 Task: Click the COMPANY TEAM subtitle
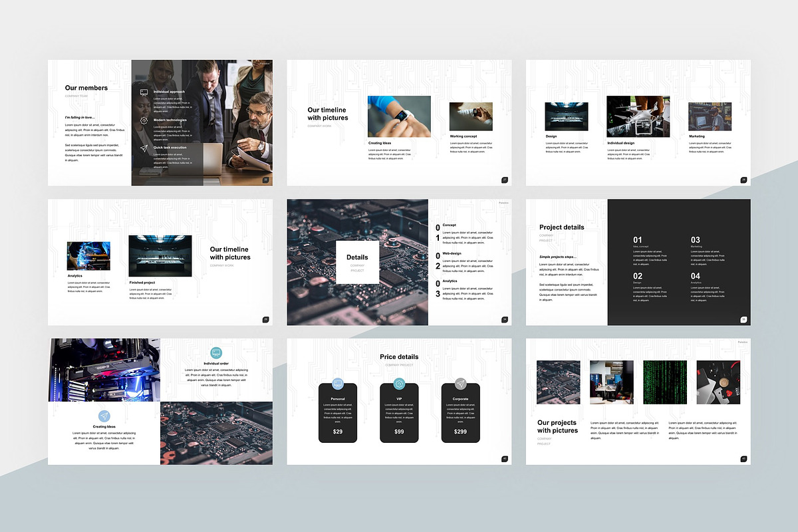point(76,96)
